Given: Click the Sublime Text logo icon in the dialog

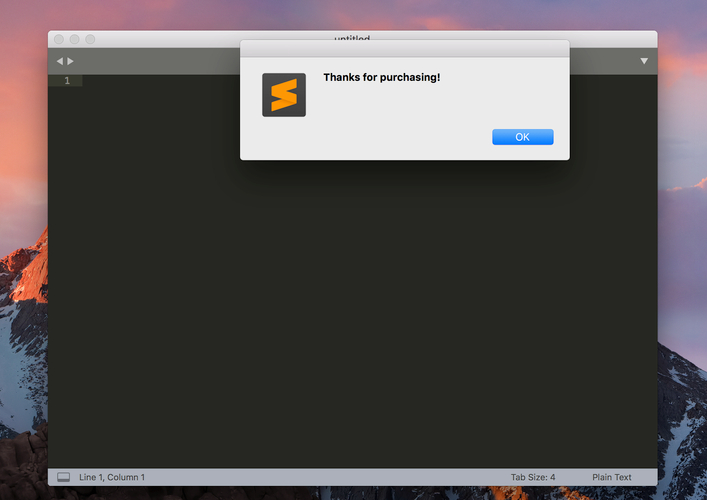Looking at the screenshot, I should 284,95.
